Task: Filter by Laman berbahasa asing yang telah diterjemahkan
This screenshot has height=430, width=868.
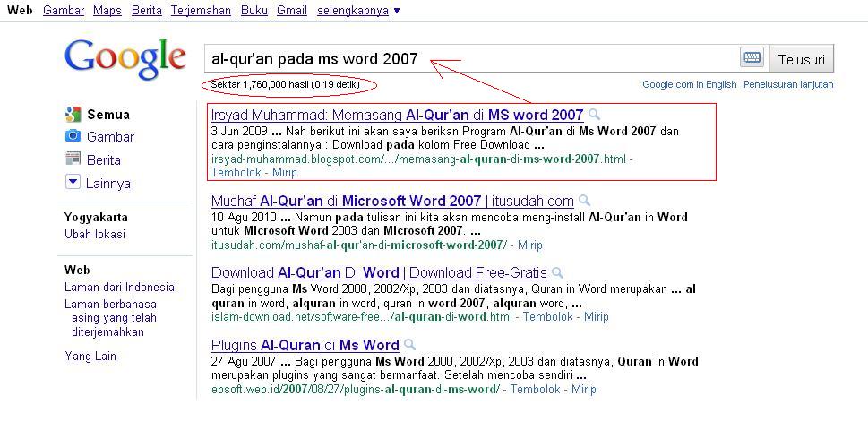Action: tap(111, 318)
